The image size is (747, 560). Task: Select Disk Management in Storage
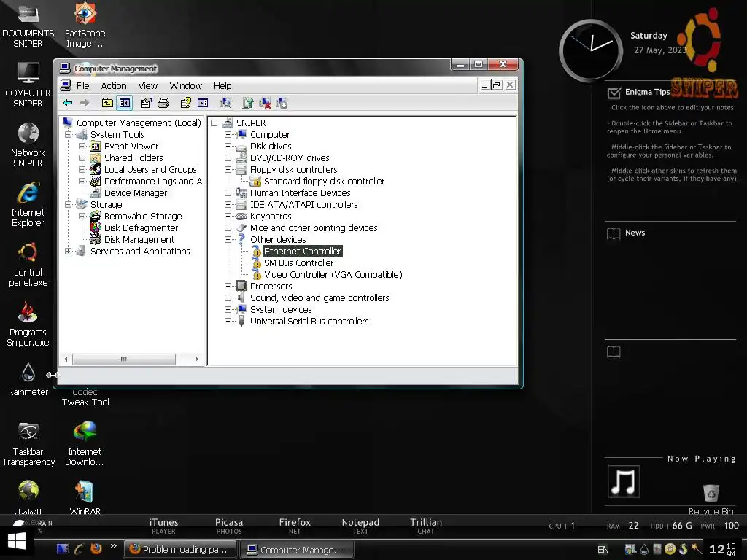click(139, 239)
